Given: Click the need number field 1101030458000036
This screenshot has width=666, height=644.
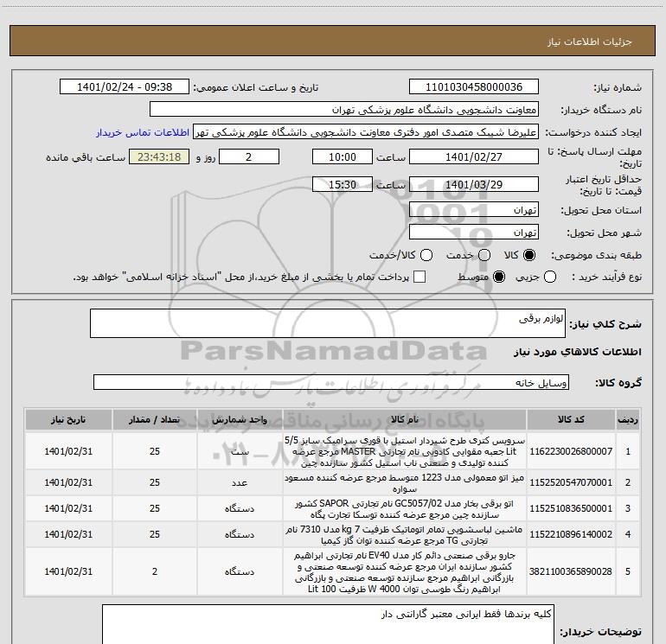Looking at the screenshot, I should (x=474, y=87).
